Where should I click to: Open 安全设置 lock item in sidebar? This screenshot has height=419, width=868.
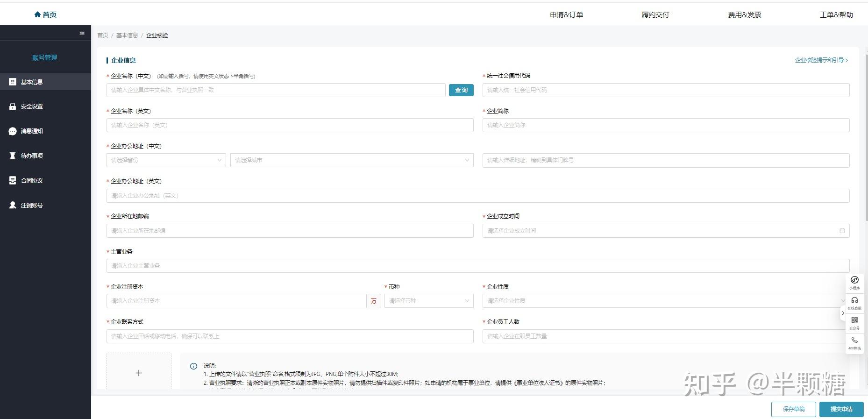pos(45,107)
